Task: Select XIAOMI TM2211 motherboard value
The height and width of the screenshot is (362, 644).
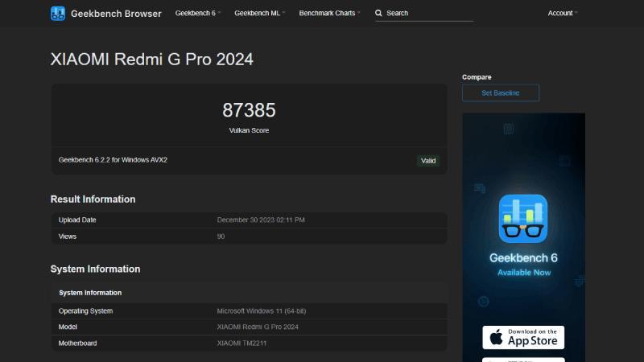Action: coord(242,343)
